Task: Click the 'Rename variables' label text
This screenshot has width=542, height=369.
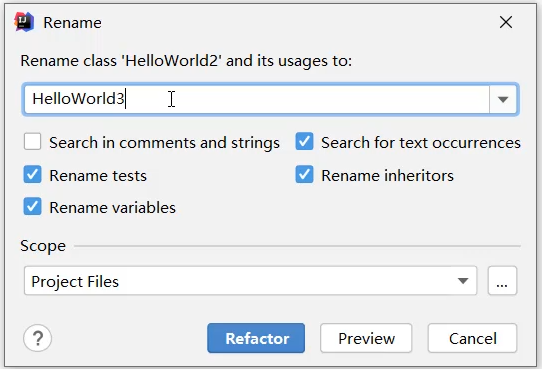Action: pos(112,208)
